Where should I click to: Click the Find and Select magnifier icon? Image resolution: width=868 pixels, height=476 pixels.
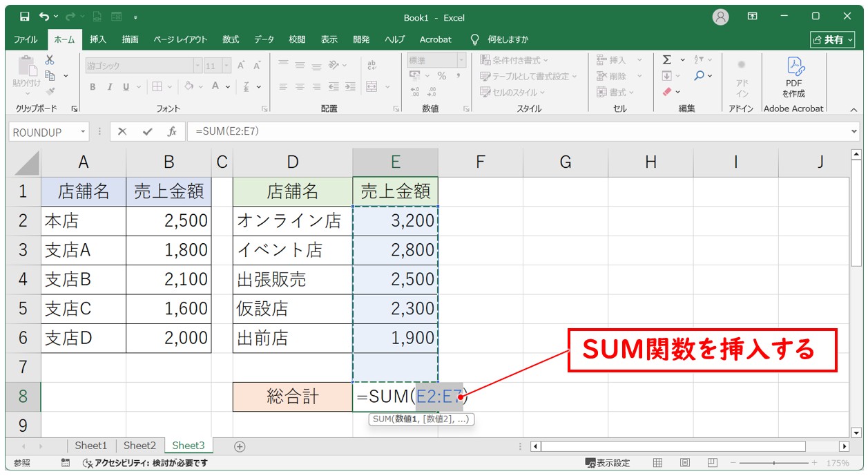(x=700, y=76)
